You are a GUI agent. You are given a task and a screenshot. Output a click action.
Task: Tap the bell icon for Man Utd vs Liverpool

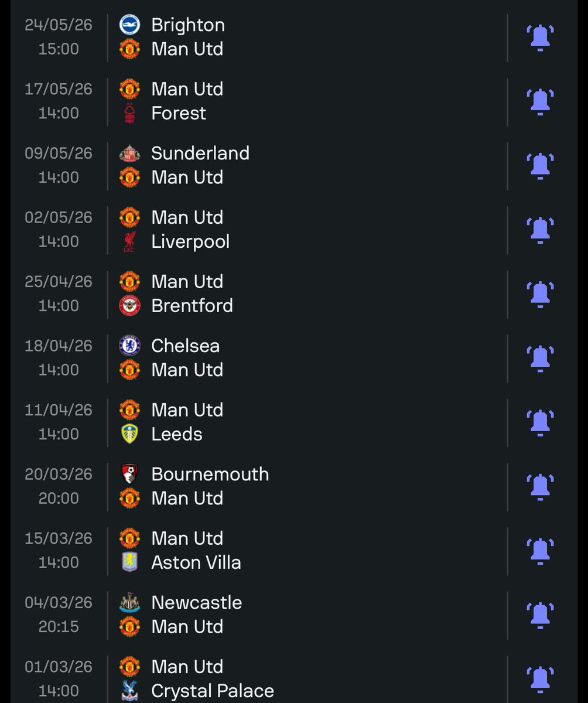pos(540,230)
